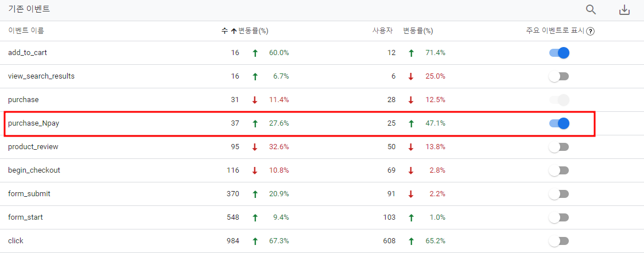Select the begin_checkout event name

click(x=34, y=170)
